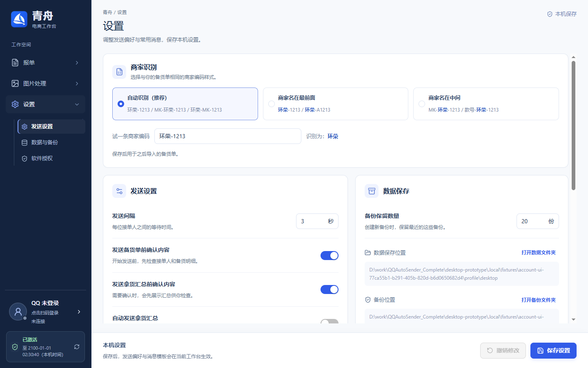
Task: Click the 商家识别 document icon
Action: [119, 72]
